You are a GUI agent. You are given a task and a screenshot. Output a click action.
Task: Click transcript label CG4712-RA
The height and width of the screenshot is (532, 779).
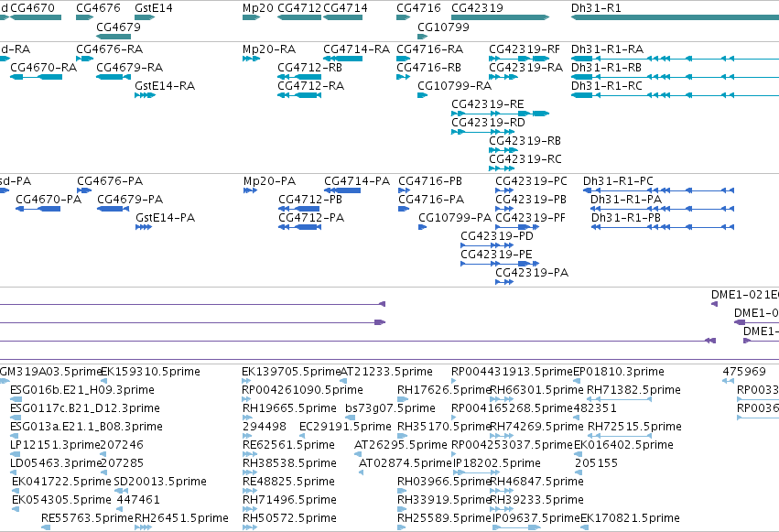point(310,85)
